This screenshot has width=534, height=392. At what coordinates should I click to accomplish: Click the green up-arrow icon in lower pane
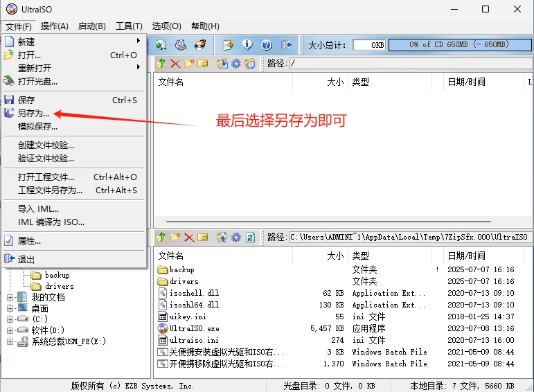[x=161, y=238]
